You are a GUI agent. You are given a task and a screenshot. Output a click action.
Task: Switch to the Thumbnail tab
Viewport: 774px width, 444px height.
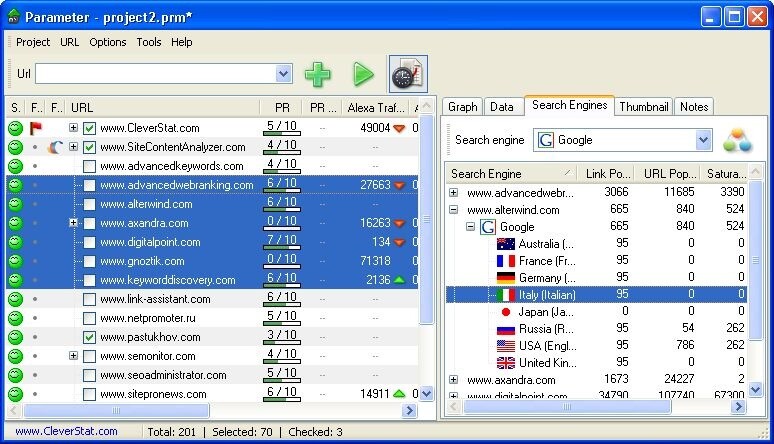(x=643, y=106)
